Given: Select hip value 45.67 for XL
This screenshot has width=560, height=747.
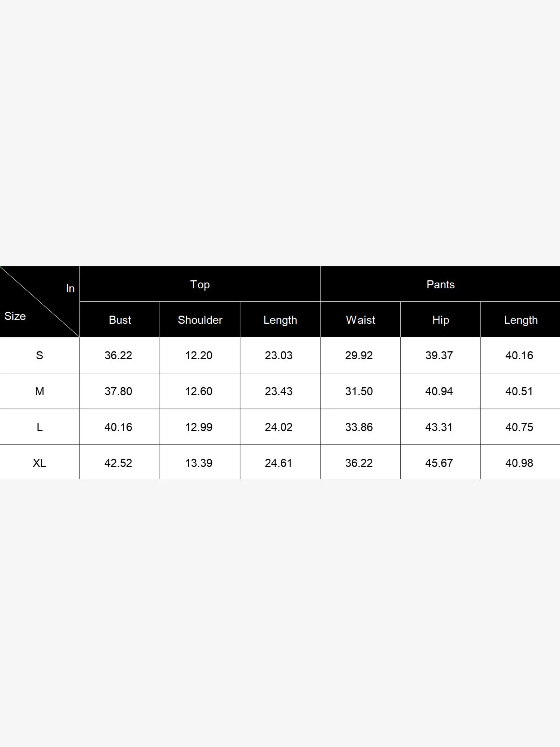Looking at the screenshot, I should [x=439, y=463].
